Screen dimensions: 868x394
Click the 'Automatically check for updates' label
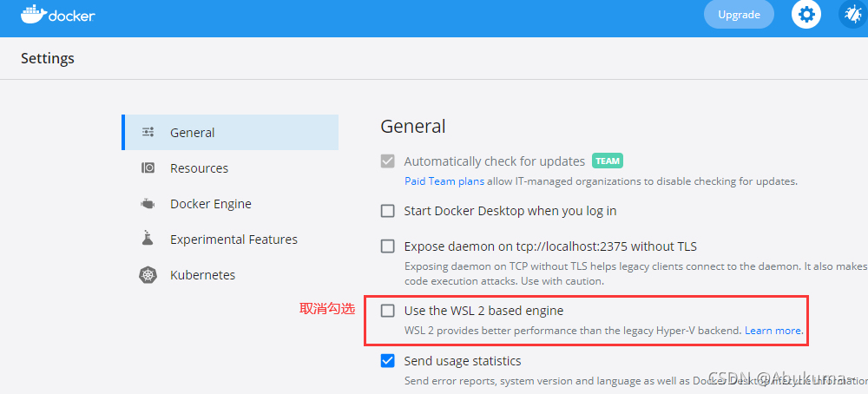pyautogui.click(x=495, y=161)
